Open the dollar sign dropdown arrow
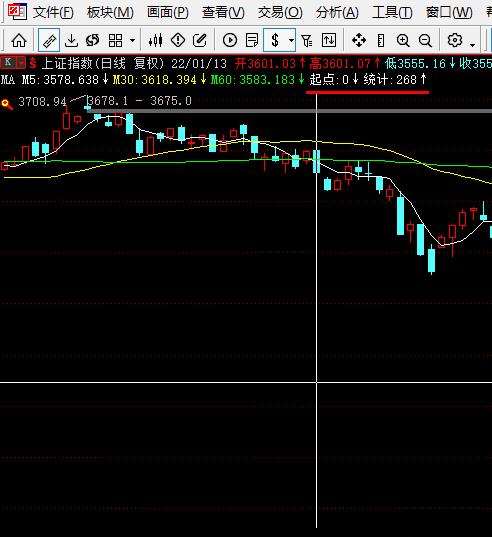 pyautogui.click(x=291, y=40)
